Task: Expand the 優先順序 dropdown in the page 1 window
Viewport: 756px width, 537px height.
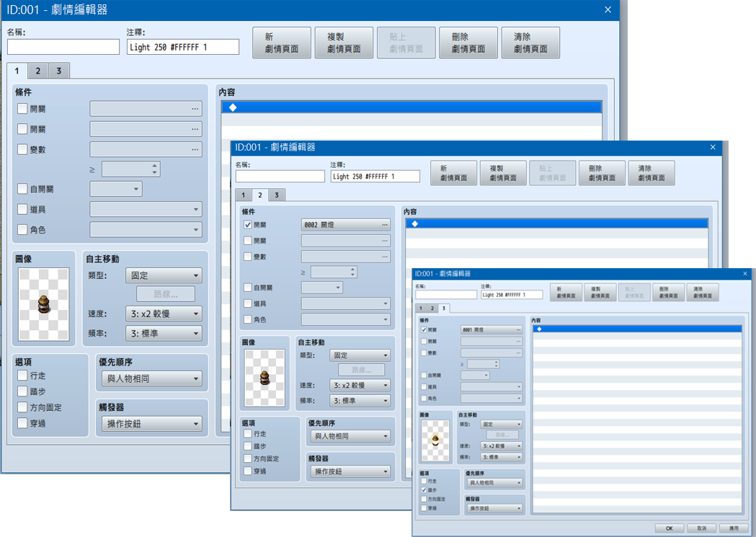Action: point(152,378)
